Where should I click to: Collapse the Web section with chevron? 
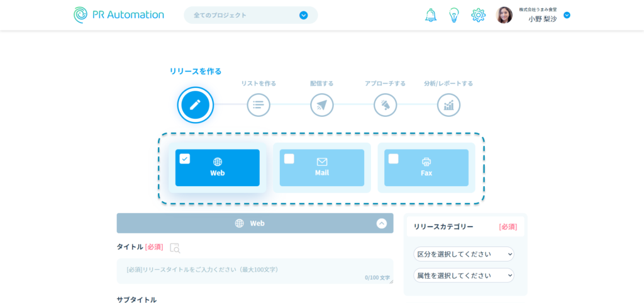pyautogui.click(x=382, y=223)
